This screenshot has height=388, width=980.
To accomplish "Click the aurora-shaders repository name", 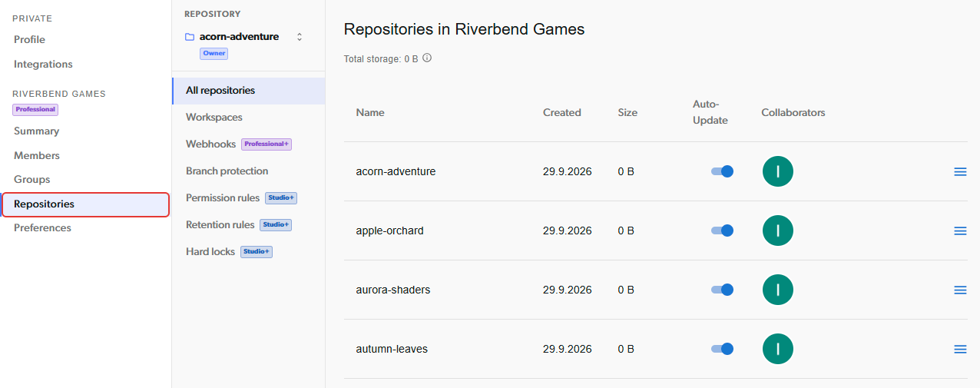I will coord(392,290).
